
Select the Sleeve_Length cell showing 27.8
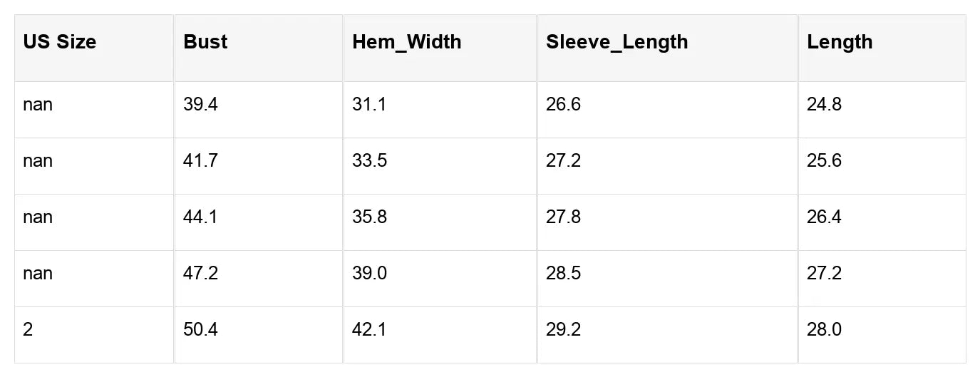563,217
